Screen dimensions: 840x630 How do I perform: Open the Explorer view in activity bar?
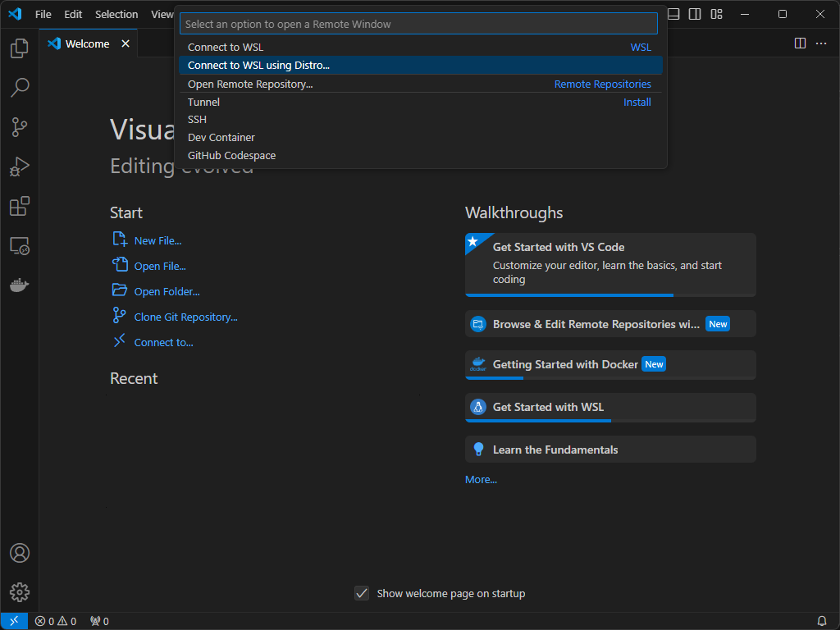20,48
